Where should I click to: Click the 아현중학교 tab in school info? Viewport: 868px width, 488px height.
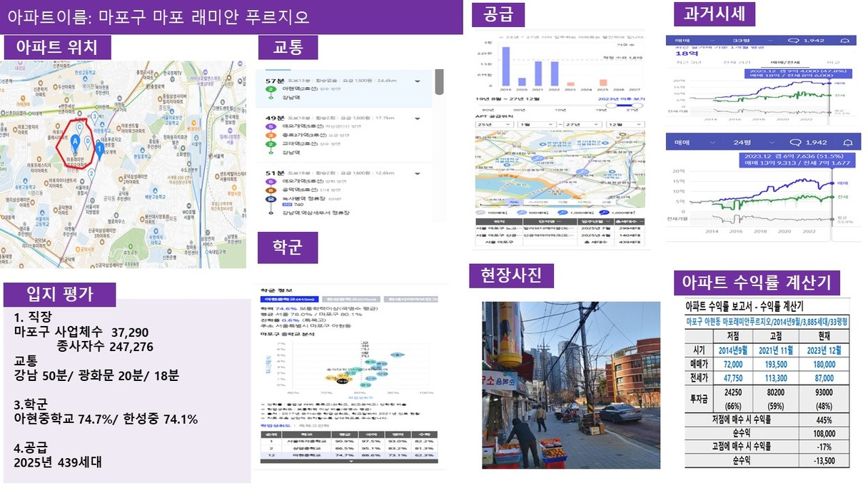tap(291, 300)
